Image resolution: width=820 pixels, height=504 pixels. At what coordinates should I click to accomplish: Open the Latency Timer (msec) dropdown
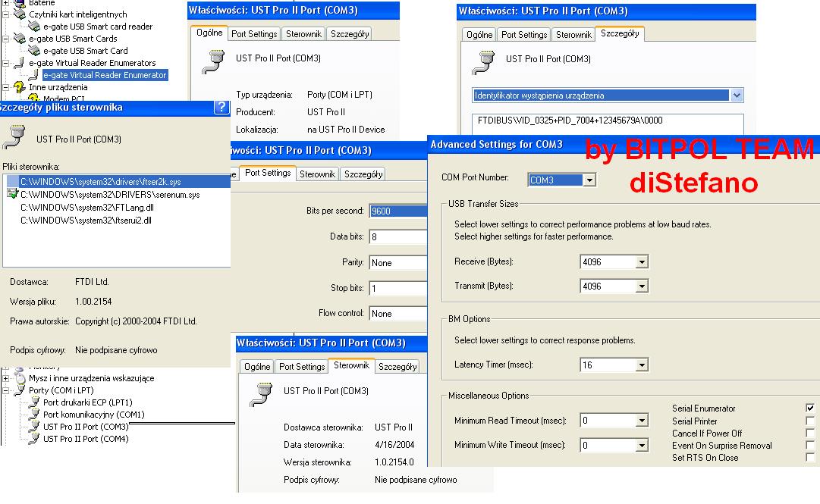tap(642, 365)
